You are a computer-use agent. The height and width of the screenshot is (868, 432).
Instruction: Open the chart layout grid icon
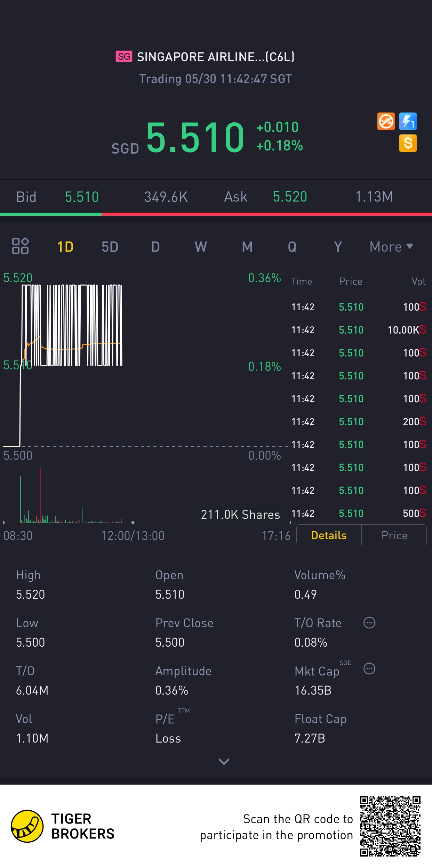[x=20, y=246]
